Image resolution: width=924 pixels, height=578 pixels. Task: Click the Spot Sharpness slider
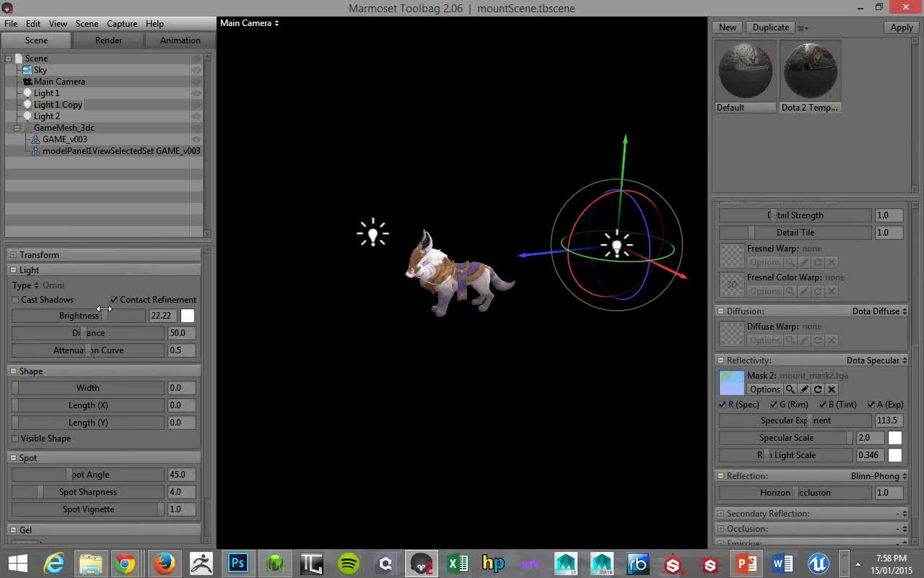88,492
